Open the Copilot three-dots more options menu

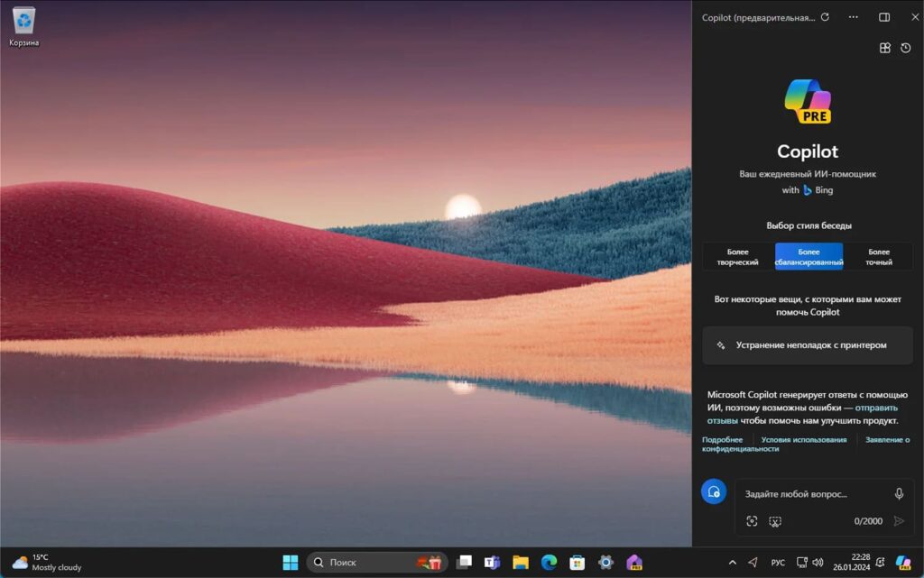[x=854, y=17]
